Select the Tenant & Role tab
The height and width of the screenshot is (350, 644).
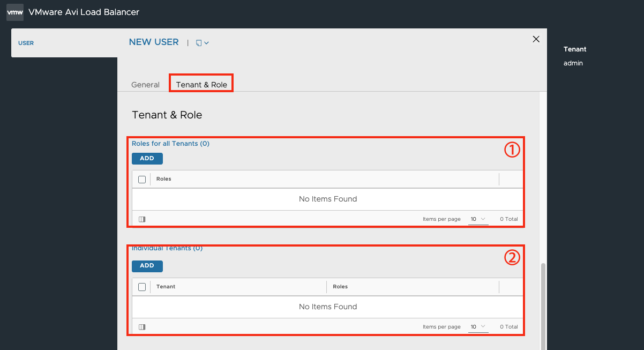point(201,85)
